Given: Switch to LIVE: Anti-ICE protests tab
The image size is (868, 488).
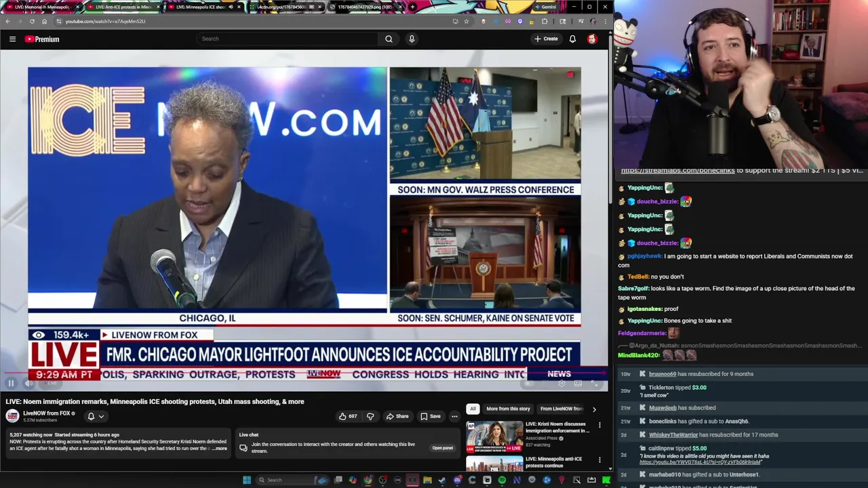Looking at the screenshot, I should pos(123,7).
